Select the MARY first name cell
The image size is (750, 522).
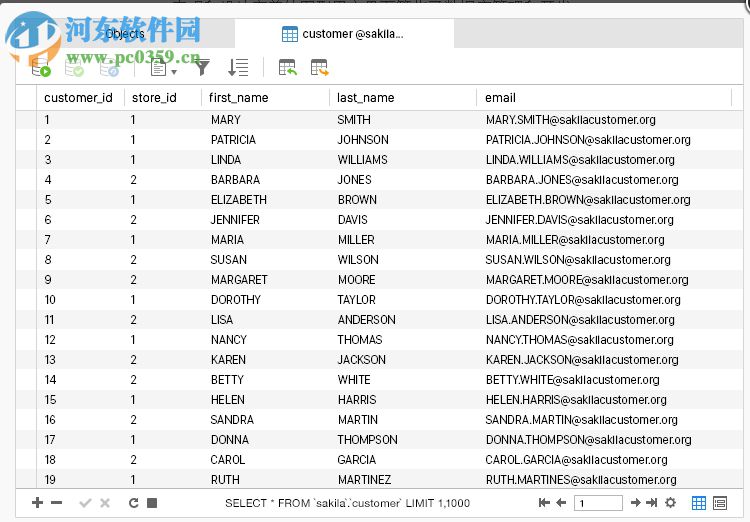(x=226, y=120)
